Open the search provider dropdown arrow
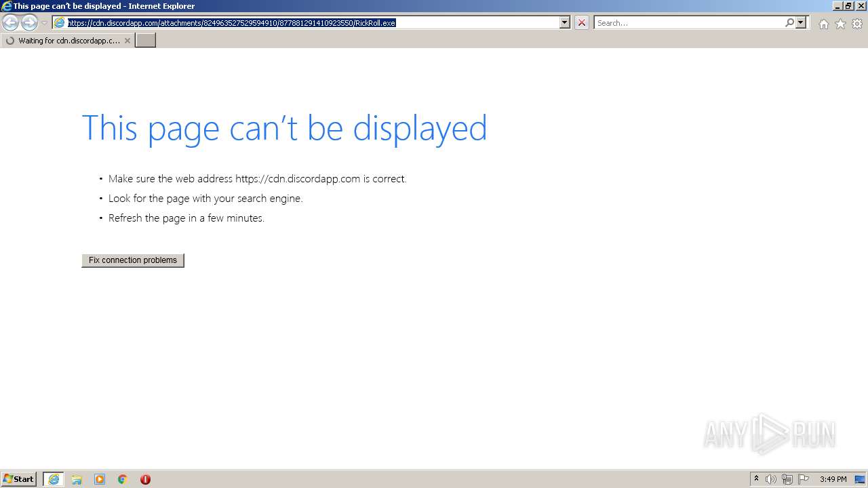The width and height of the screenshot is (868, 488). pyautogui.click(x=801, y=22)
